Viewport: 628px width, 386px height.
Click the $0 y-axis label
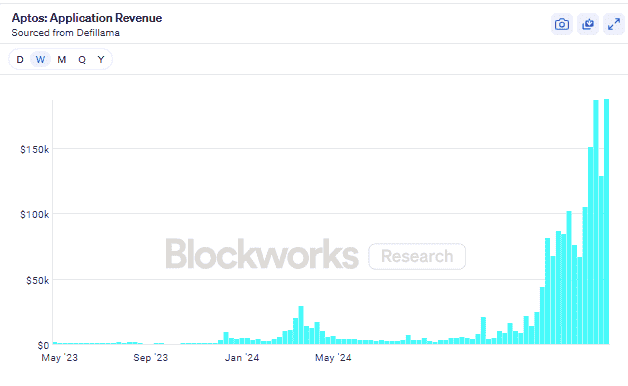pos(43,345)
